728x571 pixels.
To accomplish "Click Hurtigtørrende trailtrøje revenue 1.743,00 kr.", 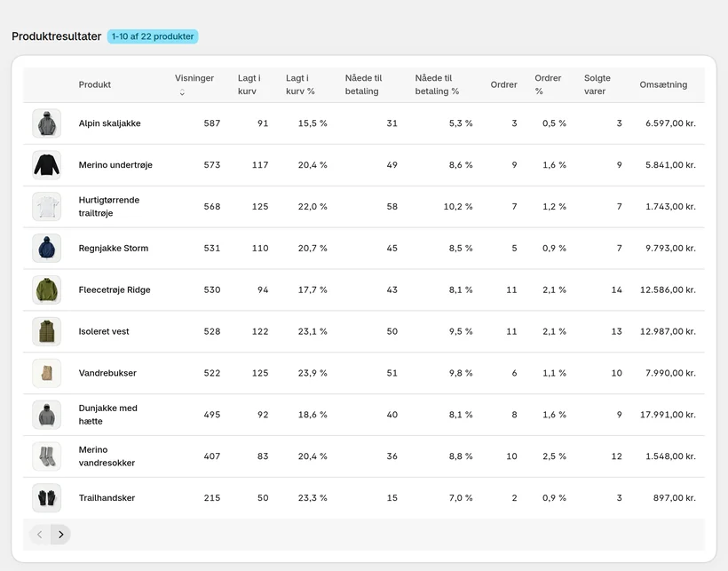I will tap(670, 207).
